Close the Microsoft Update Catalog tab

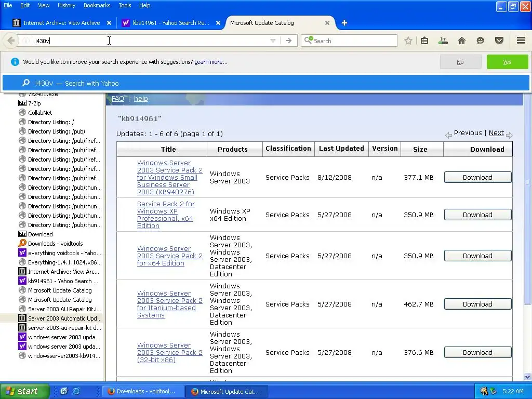pos(327,23)
